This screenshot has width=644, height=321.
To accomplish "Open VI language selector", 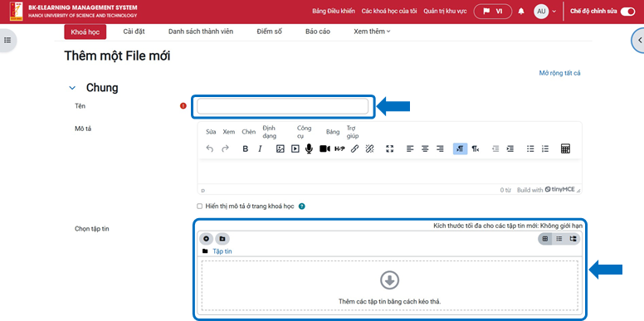I will 493,12.
